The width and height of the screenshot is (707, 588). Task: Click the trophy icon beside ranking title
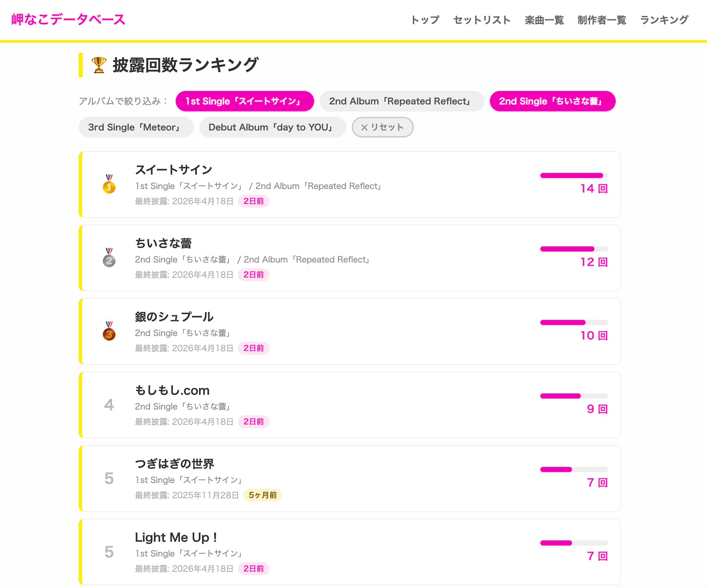pos(99,65)
